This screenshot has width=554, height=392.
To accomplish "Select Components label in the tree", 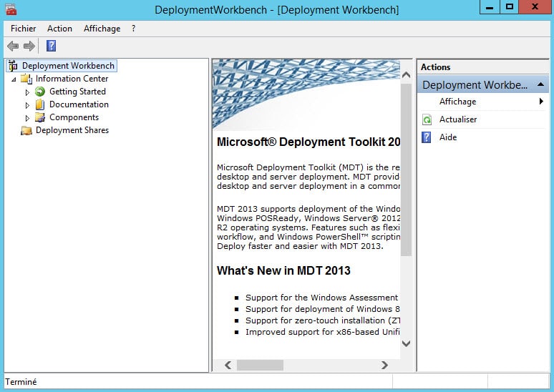I will tap(74, 117).
